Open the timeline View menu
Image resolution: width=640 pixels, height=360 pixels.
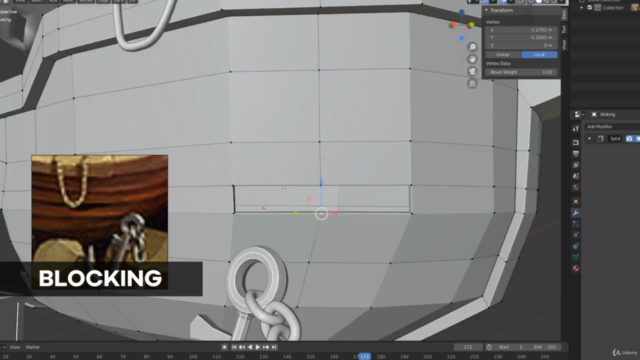click(15, 347)
